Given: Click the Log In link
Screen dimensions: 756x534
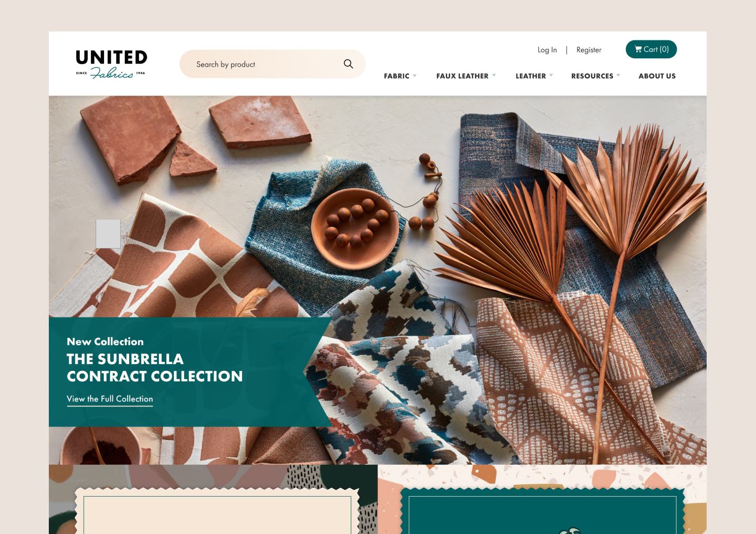Looking at the screenshot, I should pyautogui.click(x=547, y=50).
